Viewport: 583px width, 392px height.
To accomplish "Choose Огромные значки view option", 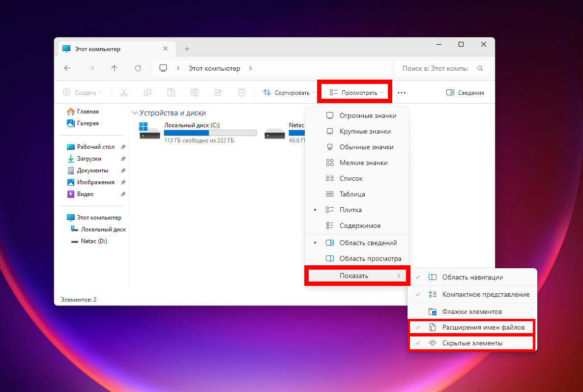I will tap(367, 115).
